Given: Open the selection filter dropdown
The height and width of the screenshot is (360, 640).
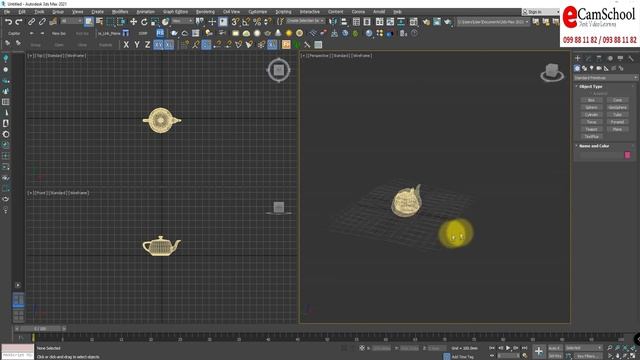Looking at the screenshot, I should tap(71, 21).
